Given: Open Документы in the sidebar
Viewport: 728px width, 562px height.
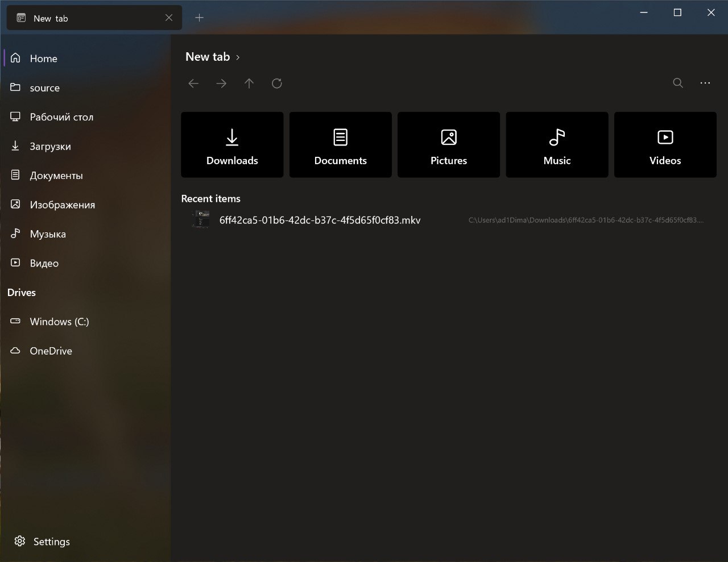Looking at the screenshot, I should coord(85,176).
